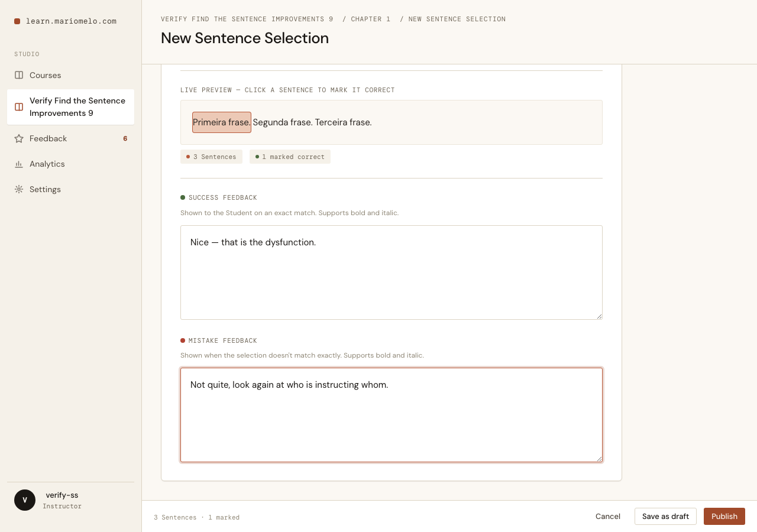Viewport: 757px width, 532px height.
Task: Open the Analytics section
Action: [70, 164]
